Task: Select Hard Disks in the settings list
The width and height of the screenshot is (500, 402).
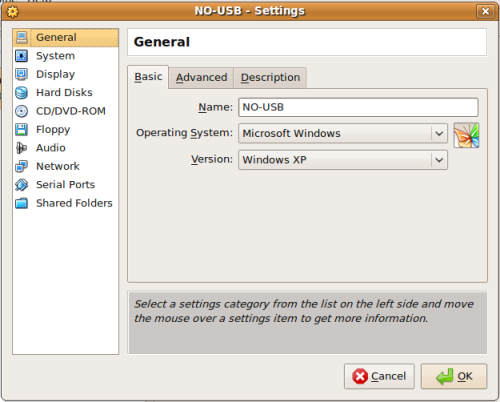Action: 66,93
